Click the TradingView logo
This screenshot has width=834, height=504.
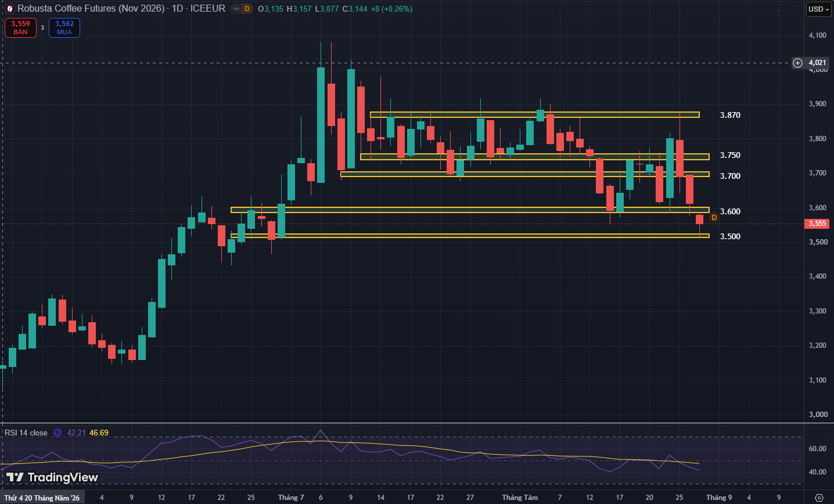tap(52, 477)
